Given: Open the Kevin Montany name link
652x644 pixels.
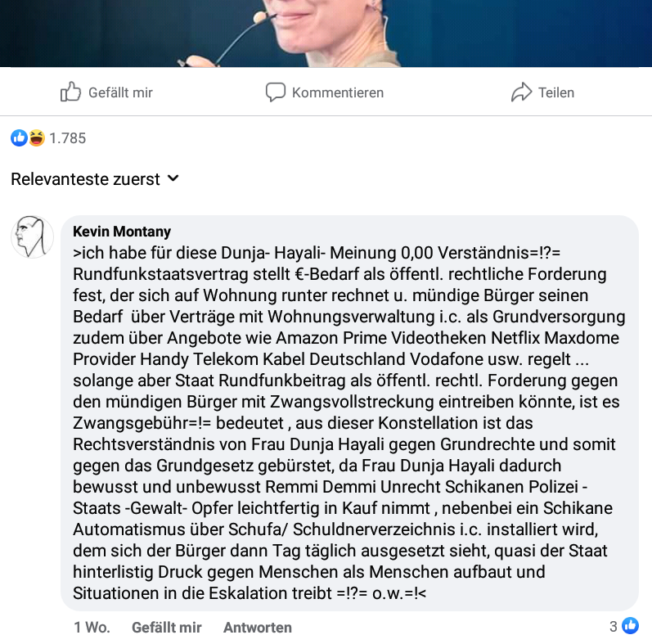Looking at the screenshot, I should 122,232.
